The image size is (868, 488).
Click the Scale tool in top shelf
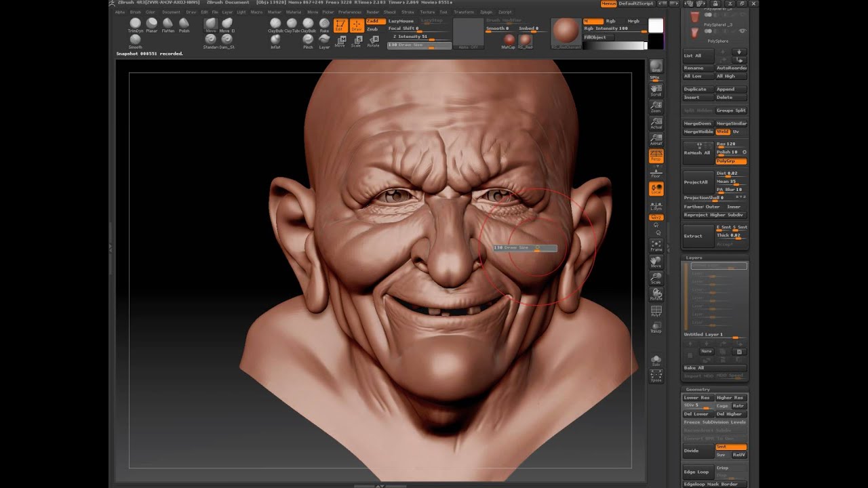coord(356,41)
